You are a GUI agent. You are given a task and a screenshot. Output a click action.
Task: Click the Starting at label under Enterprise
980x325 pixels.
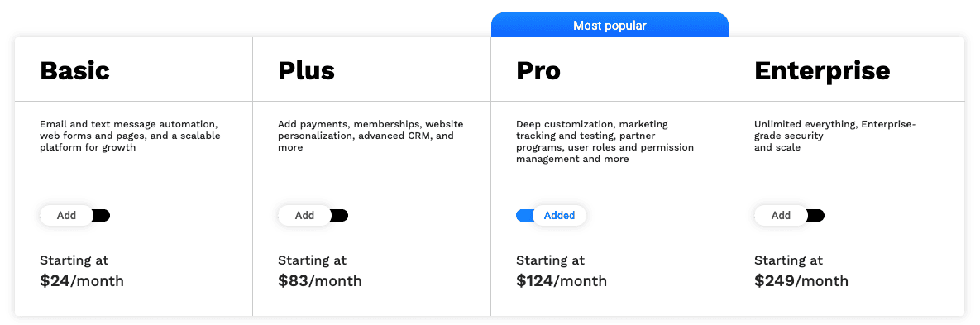tap(788, 260)
